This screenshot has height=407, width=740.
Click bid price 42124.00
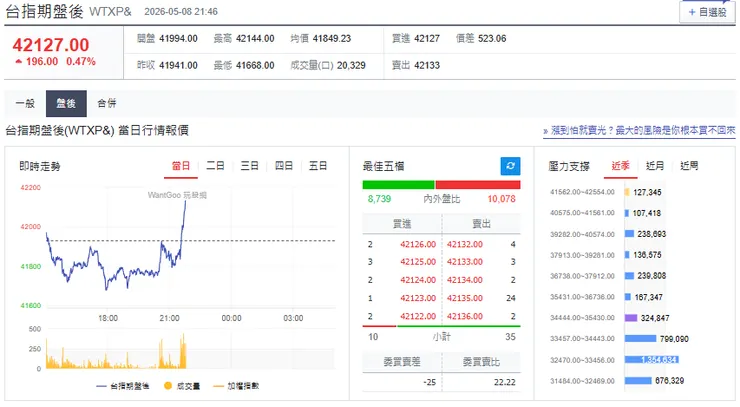[418, 280]
